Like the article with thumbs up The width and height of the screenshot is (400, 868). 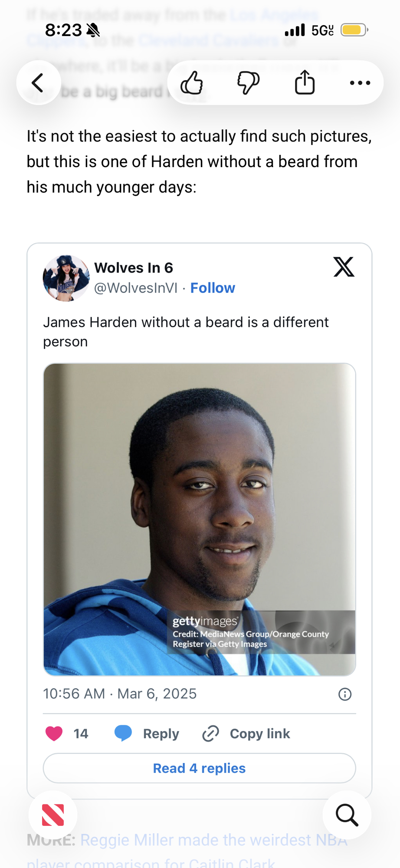coord(192,82)
